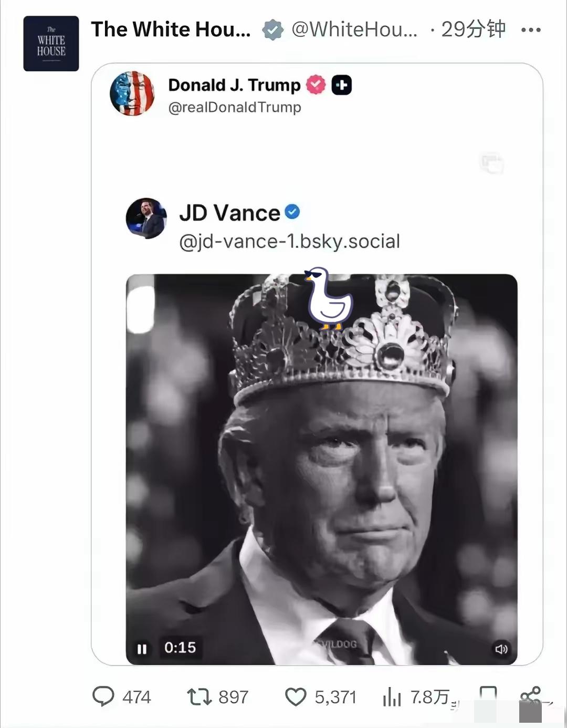Click the @jd-vance-1.bsky.social handle
The width and height of the screenshot is (567, 728).
point(289,241)
